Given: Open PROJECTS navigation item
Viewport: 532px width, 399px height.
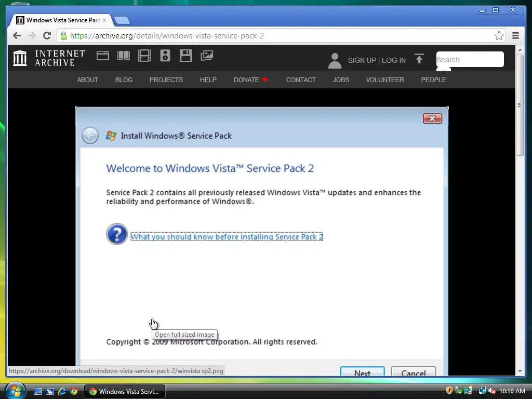Looking at the screenshot, I should (166, 79).
